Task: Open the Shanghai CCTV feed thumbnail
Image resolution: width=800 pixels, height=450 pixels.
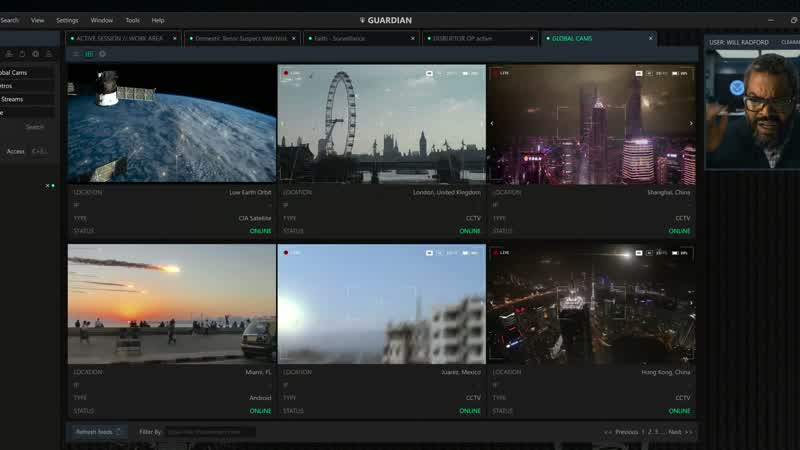Action: point(591,124)
